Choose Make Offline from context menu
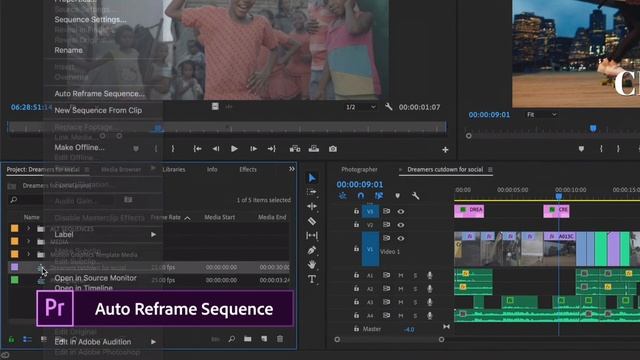This screenshot has height=360, width=640. coord(80,147)
